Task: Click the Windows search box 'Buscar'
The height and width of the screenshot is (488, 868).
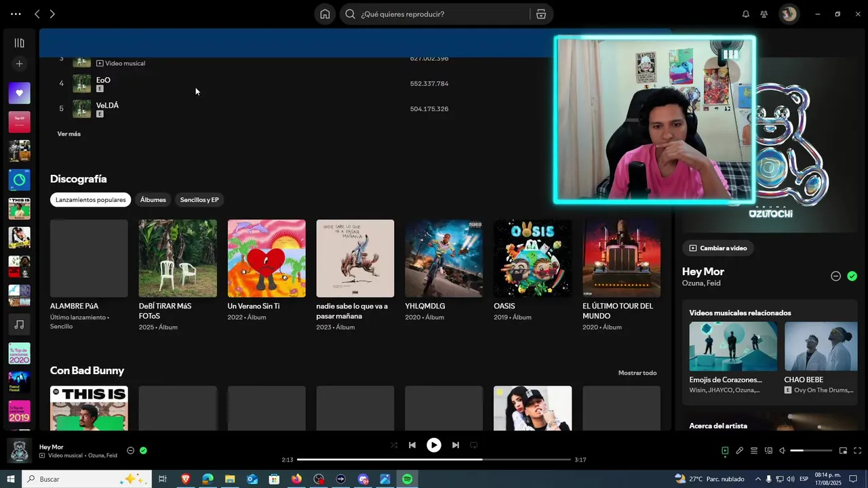Action: click(86, 479)
